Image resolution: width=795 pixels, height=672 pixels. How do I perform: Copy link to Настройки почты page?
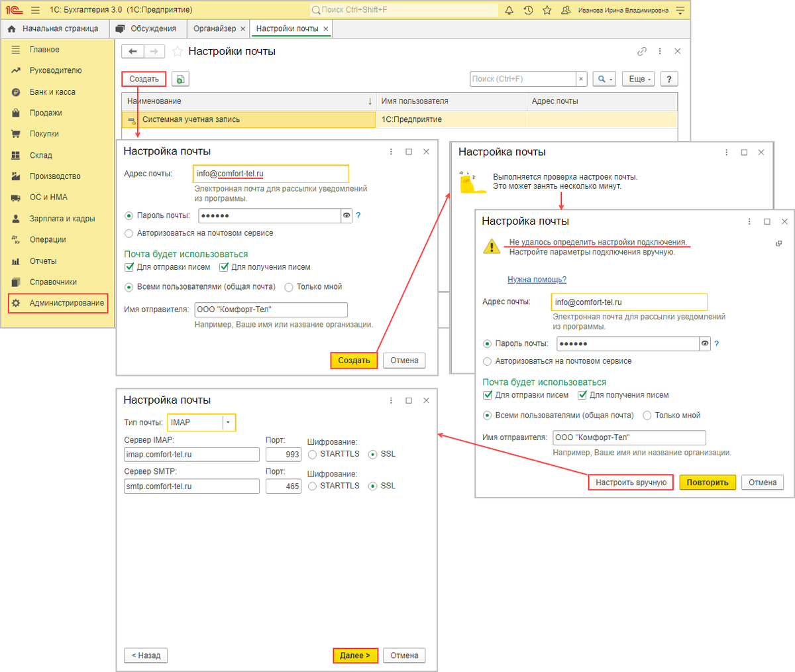tap(641, 52)
